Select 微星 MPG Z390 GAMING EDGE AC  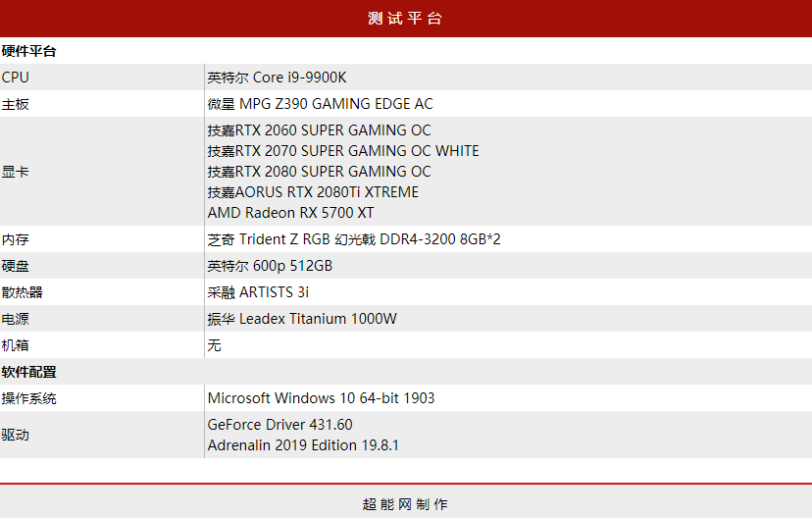coord(320,104)
